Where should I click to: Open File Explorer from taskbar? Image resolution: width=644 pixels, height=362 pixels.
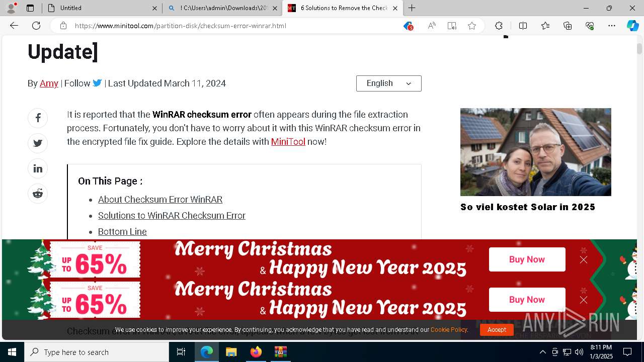tap(231, 352)
